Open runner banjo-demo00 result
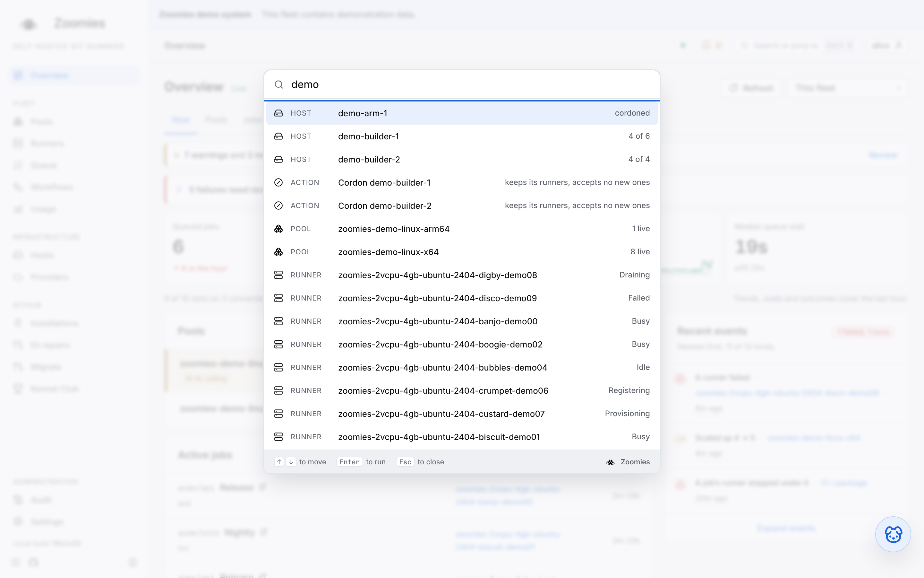Screen dimensions: 924x578 tap(462, 321)
